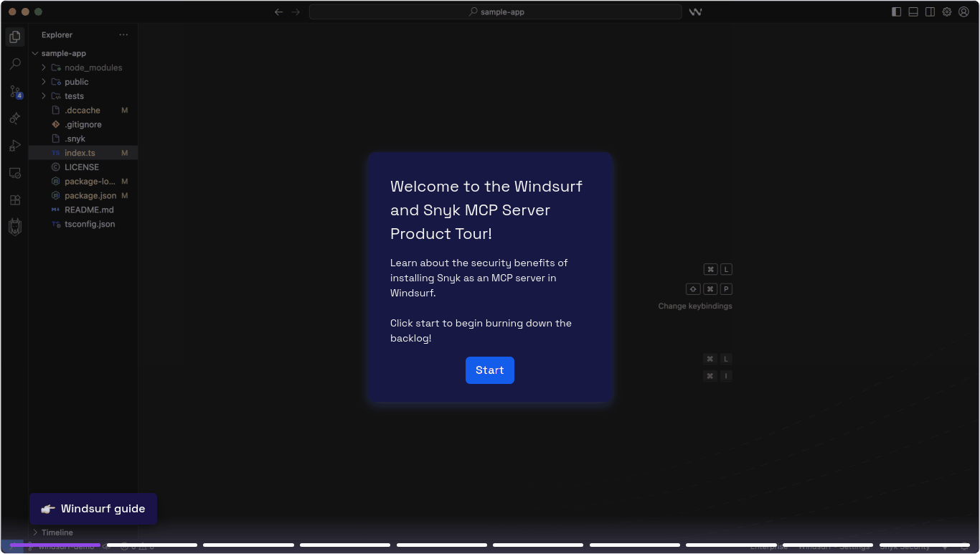Open the Extensions view
This screenshot has width=980, height=554.
click(15, 200)
